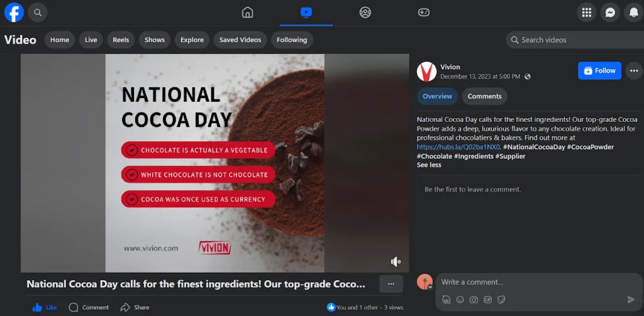Open the GIF picker in comment box
Viewport: 644px width, 316px height.
click(487, 300)
